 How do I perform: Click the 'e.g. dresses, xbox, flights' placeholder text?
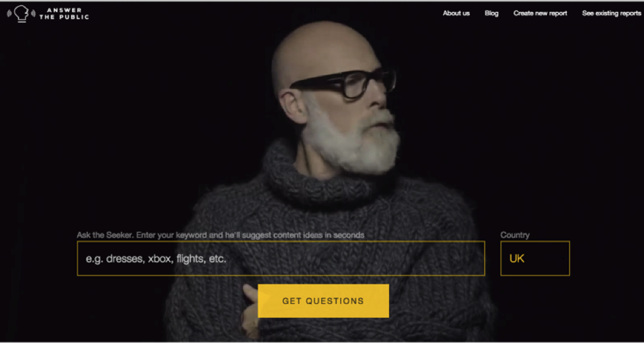pyautogui.click(x=156, y=259)
